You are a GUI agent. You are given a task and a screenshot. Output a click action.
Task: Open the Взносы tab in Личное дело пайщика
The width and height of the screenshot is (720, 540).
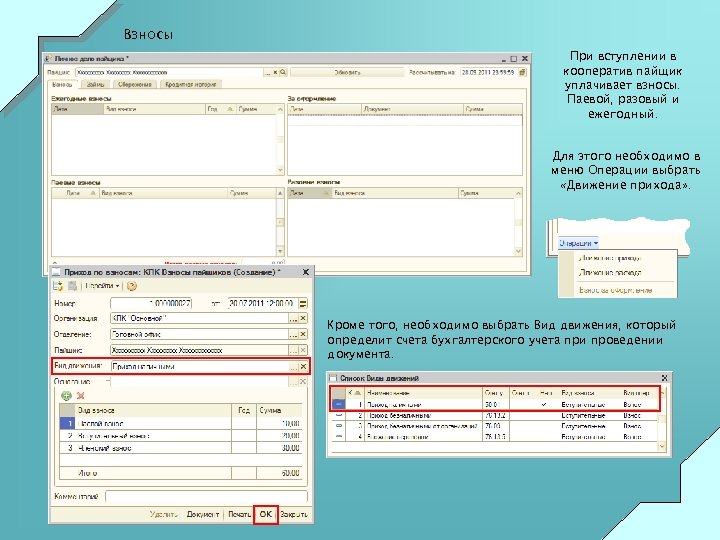click(62, 84)
